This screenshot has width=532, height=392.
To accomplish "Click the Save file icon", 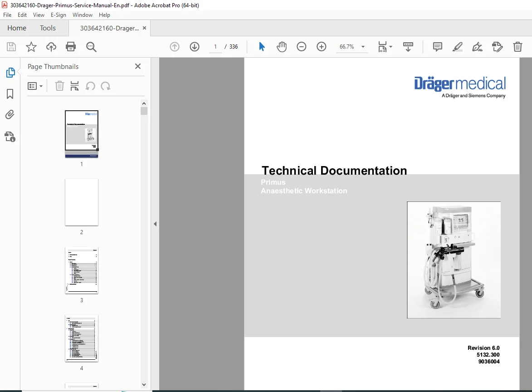I will [x=11, y=46].
